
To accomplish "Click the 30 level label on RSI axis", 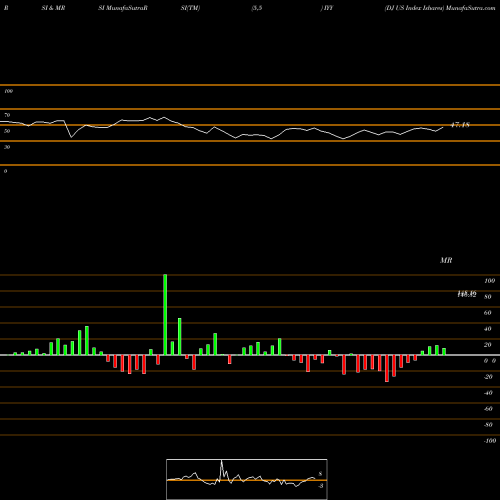I will 7,147.
